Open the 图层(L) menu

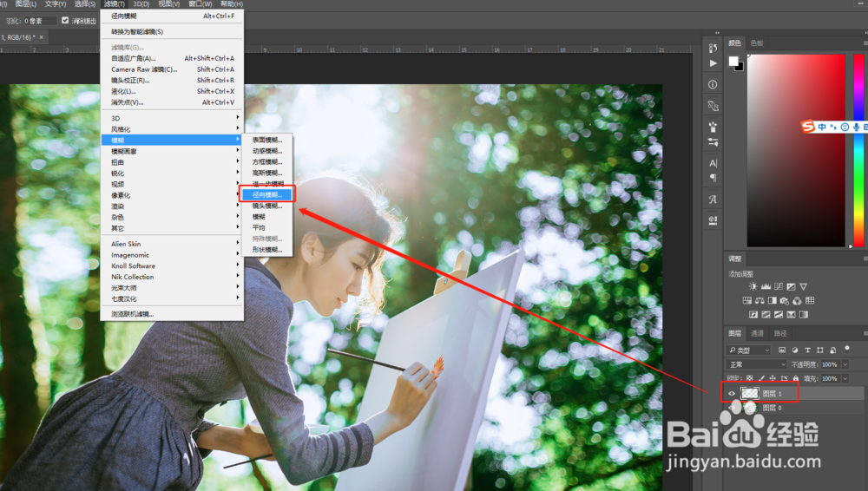tap(26, 3)
